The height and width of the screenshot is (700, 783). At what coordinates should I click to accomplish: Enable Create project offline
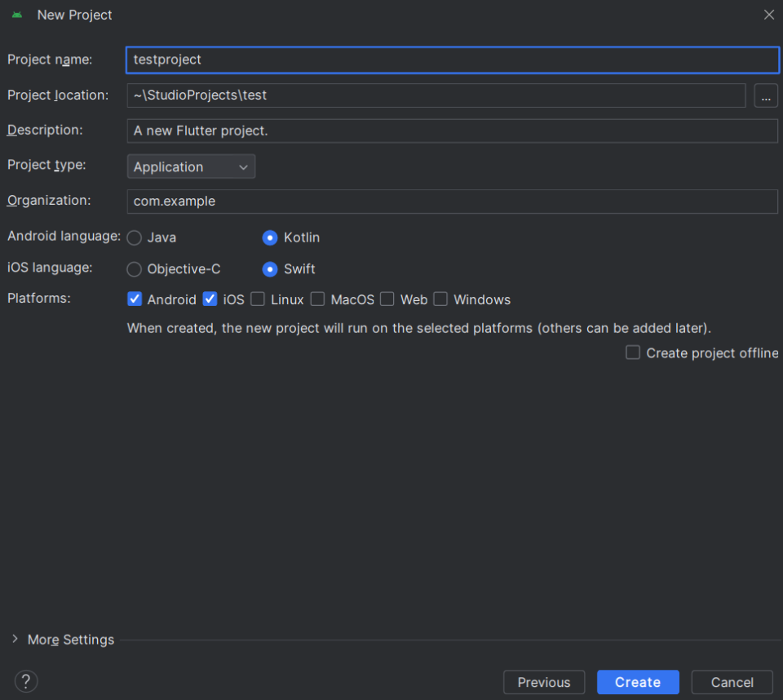pos(632,352)
